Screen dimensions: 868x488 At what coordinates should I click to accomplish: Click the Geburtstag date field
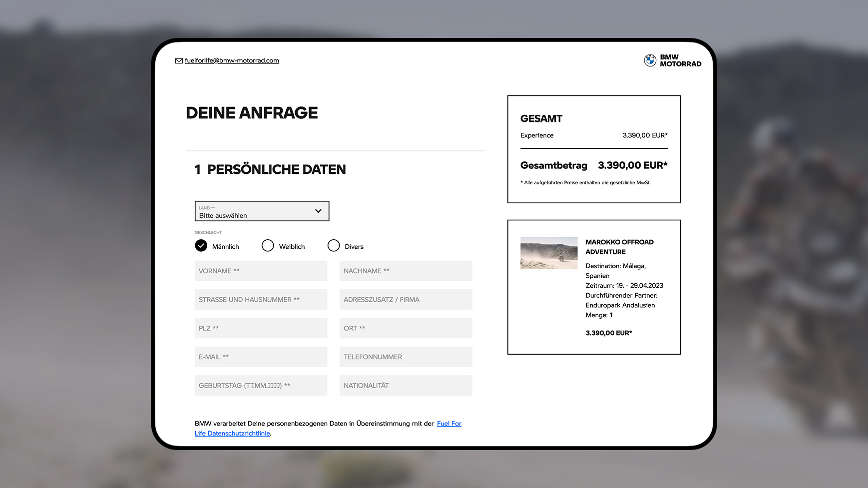tap(261, 386)
